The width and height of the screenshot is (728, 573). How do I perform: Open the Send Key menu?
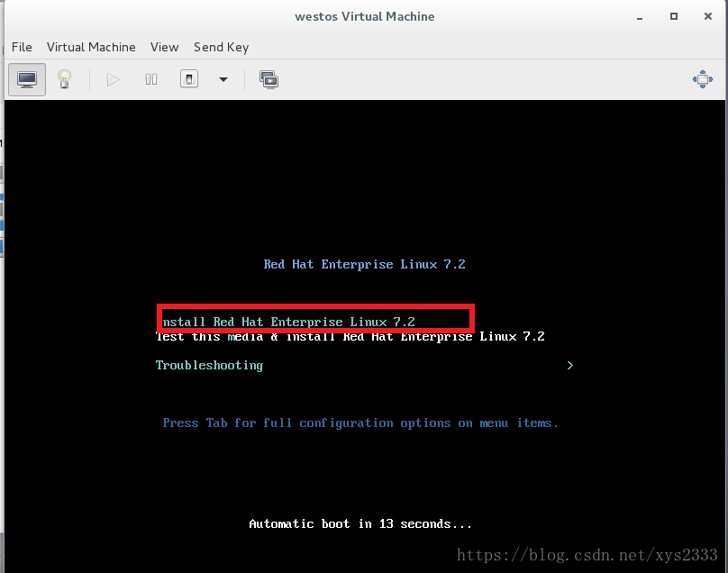[221, 48]
